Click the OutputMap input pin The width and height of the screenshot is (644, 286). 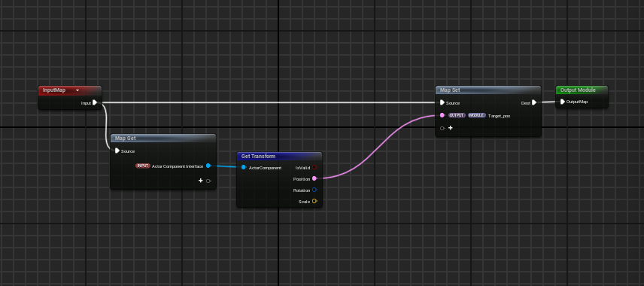[x=562, y=102]
